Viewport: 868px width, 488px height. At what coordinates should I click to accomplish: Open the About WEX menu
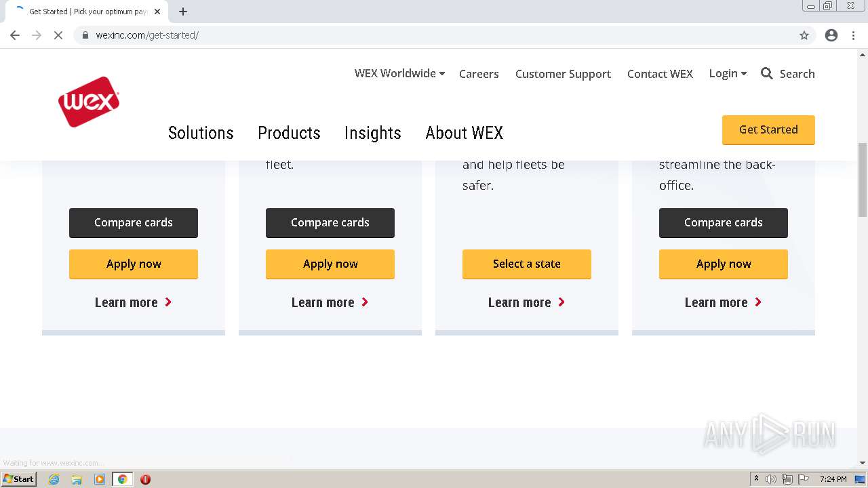pos(465,133)
